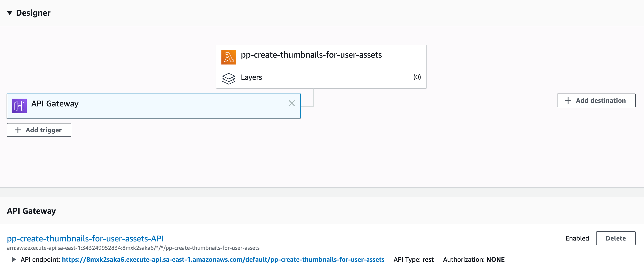
Task: Delete the API Gateway trigger
Action: tap(615, 238)
